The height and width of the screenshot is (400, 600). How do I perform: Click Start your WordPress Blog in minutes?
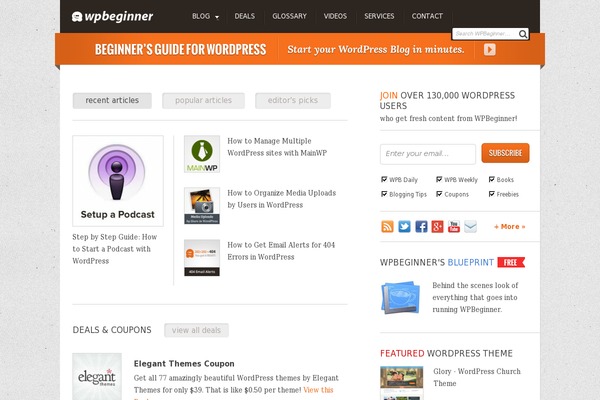[x=376, y=49]
